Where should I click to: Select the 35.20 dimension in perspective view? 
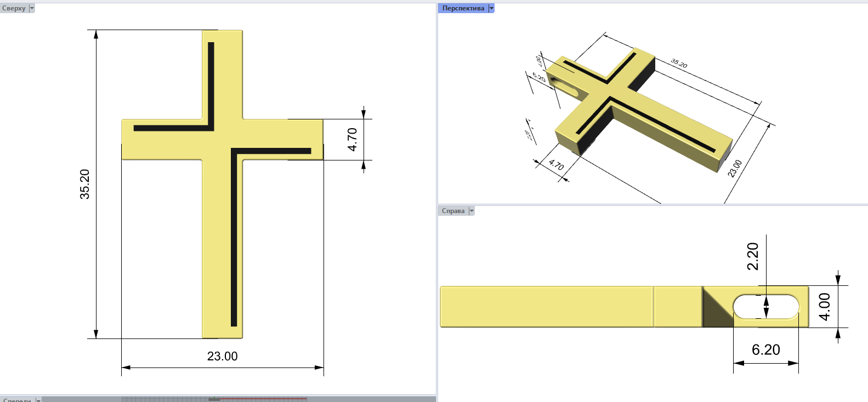[x=679, y=64]
